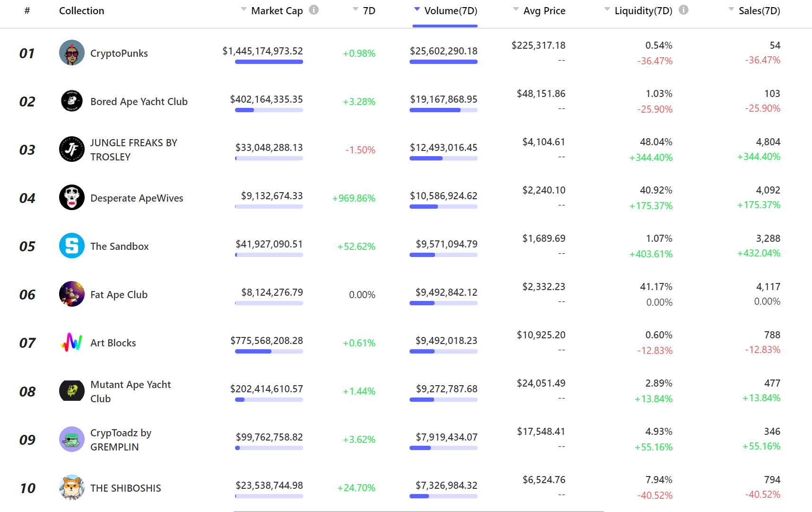Viewport: 812px width, 512px height.
Task: Show the Market Cap info tooltip icon
Action: [314, 10]
